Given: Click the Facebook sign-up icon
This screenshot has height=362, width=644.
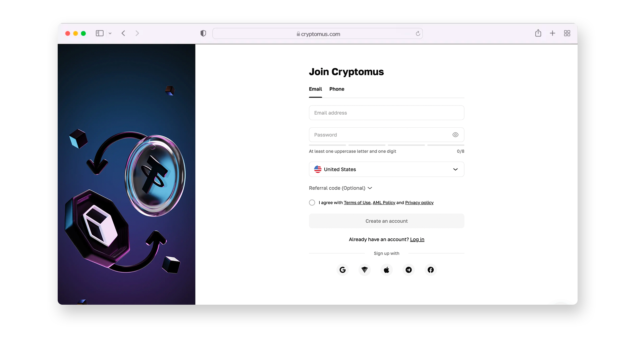Looking at the screenshot, I should click(x=430, y=269).
